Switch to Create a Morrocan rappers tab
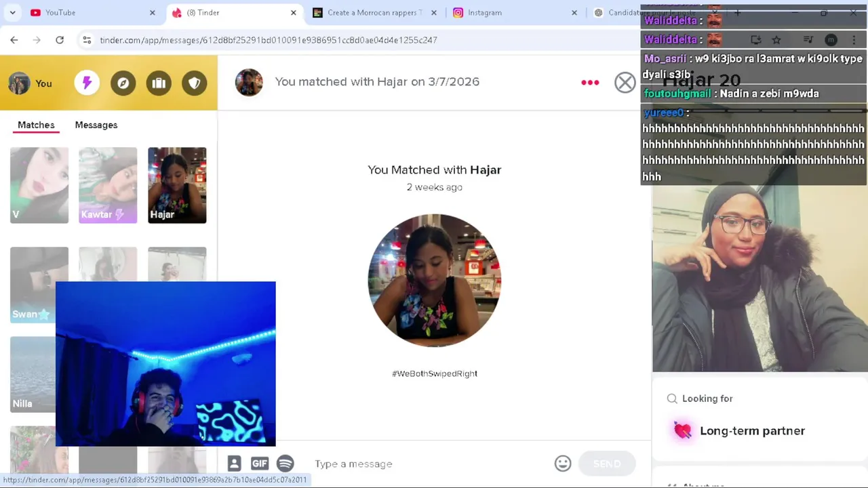Image resolution: width=868 pixels, height=488 pixels. [x=374, y=12]
